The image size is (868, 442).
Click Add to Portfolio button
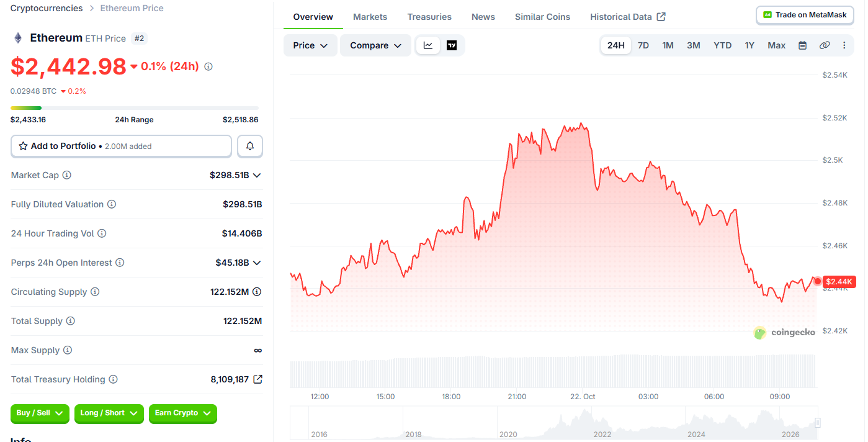coord(121,146)
